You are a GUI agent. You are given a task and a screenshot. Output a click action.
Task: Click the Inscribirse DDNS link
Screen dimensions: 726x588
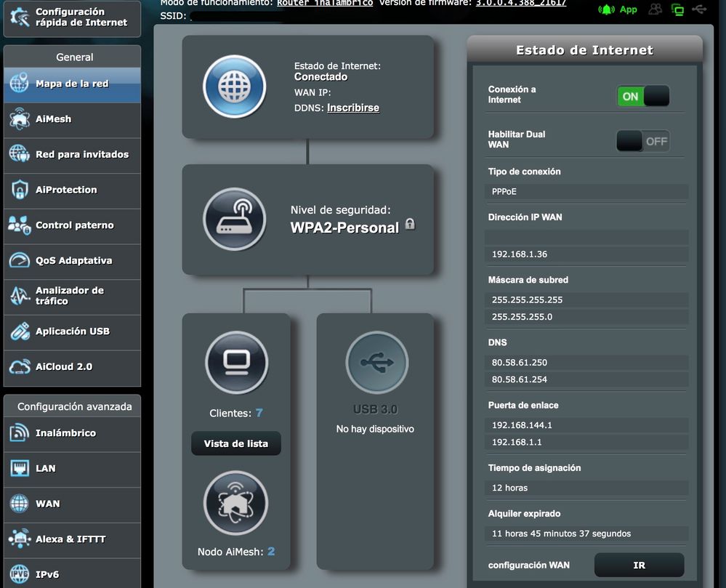click(x=353, y=108)
